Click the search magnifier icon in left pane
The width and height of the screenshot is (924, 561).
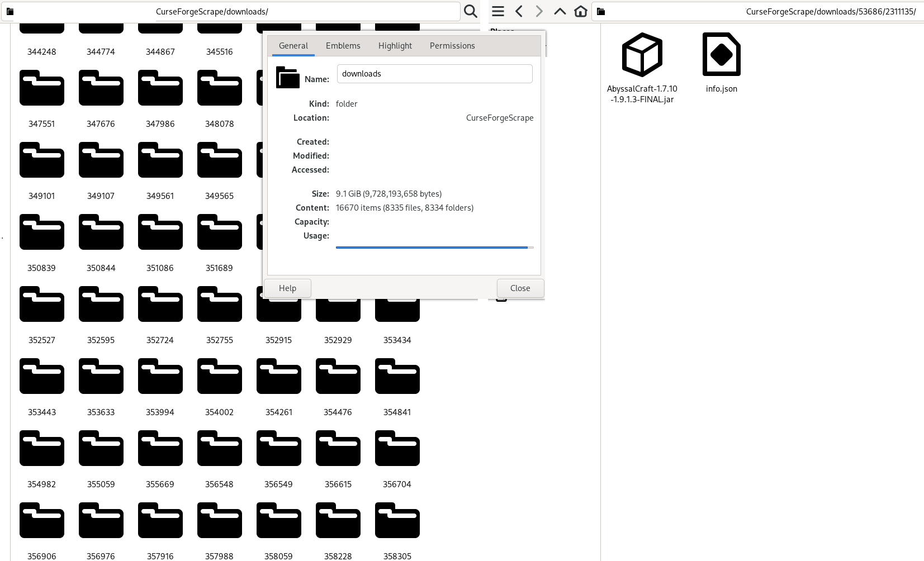point(471,11)
